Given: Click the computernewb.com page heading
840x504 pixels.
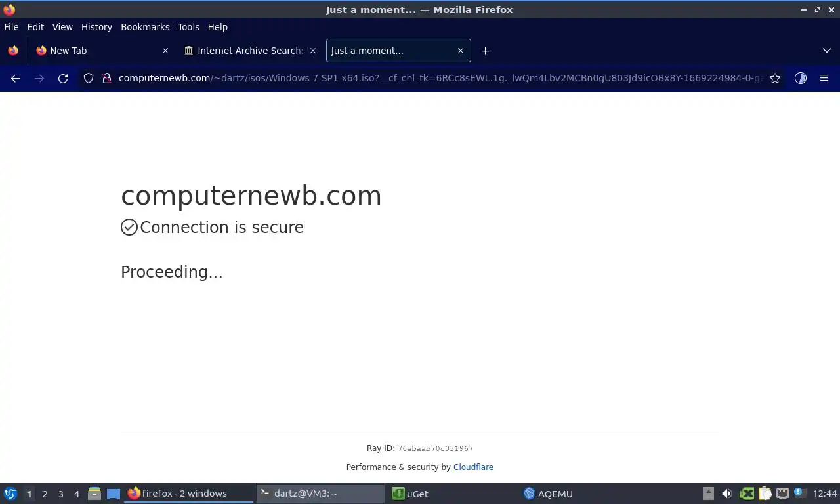Looking at the screenshot, I should pos(251,196).
